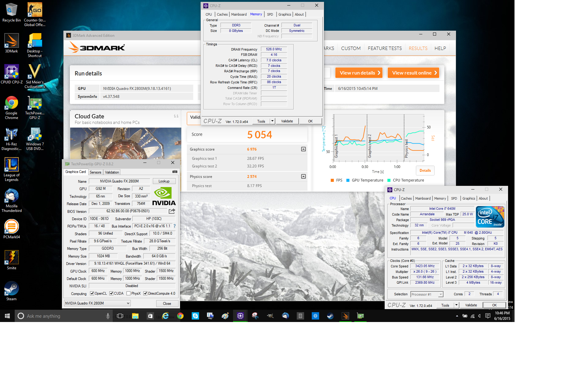
Task: Open Task View from the taskbar
Action: tap(120, 316)
